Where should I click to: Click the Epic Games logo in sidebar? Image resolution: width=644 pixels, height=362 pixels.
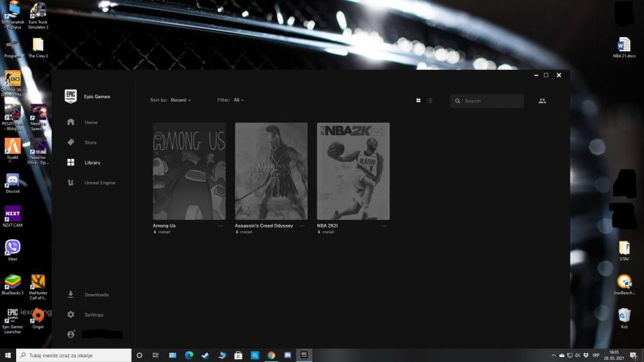tap(71, 97)
